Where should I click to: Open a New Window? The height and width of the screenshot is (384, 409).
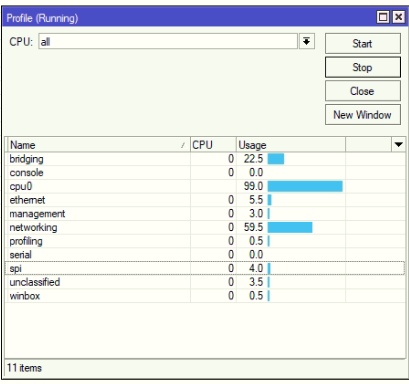coord(363,115)
